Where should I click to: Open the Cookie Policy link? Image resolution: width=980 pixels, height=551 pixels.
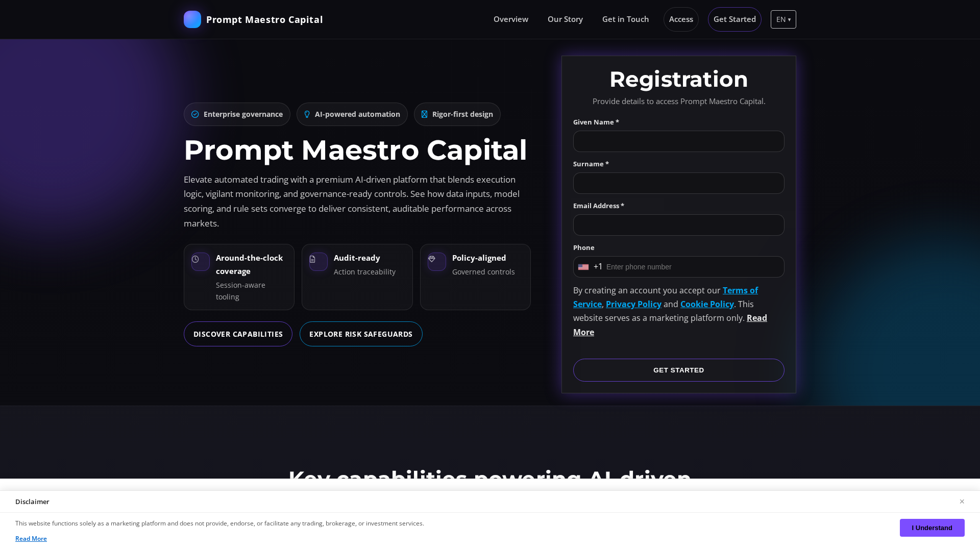click(x=707, y=304)
